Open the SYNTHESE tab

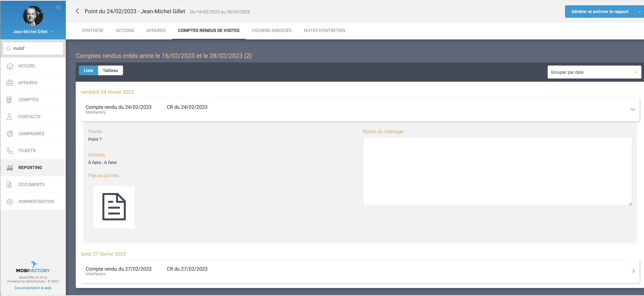tap(92, 31)
